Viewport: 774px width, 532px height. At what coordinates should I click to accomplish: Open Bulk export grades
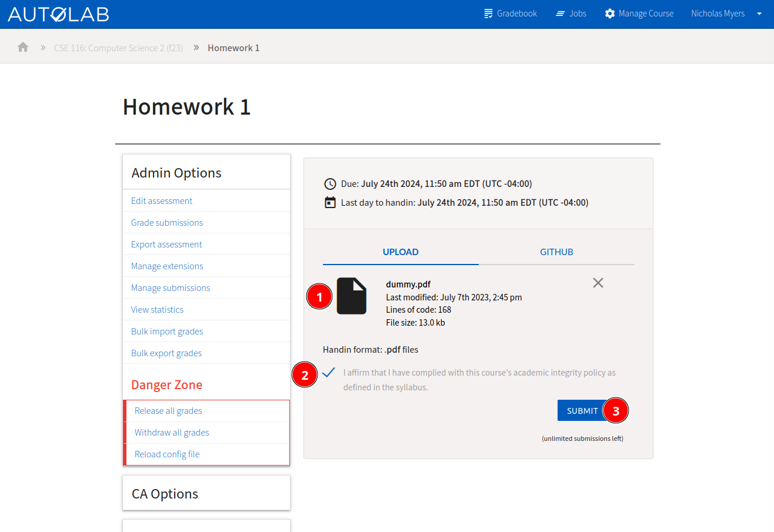tap(166, 353)
